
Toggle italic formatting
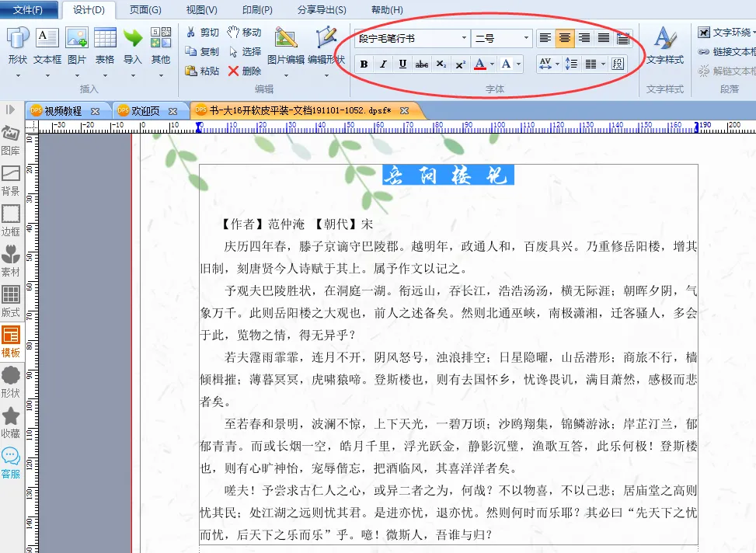click(383, 64)
